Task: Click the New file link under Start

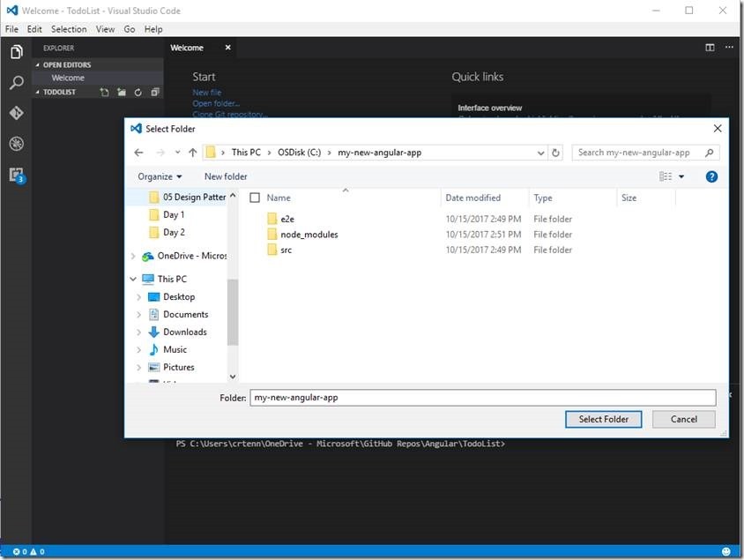Action: pos(207,93)
